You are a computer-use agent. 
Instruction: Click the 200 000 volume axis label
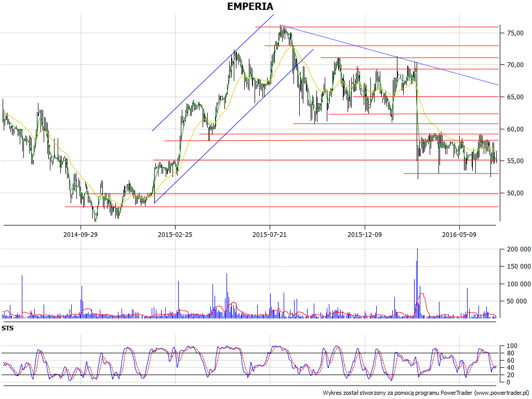point(518,249)
